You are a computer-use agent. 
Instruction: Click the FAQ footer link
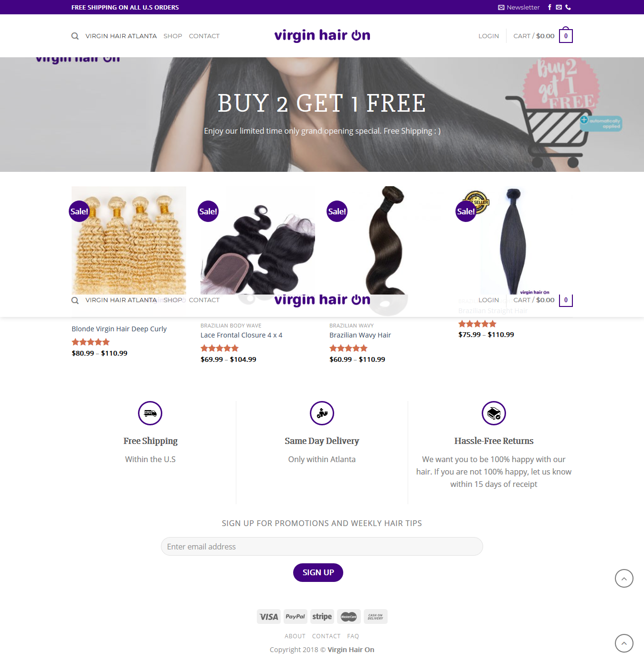(353, 636)
